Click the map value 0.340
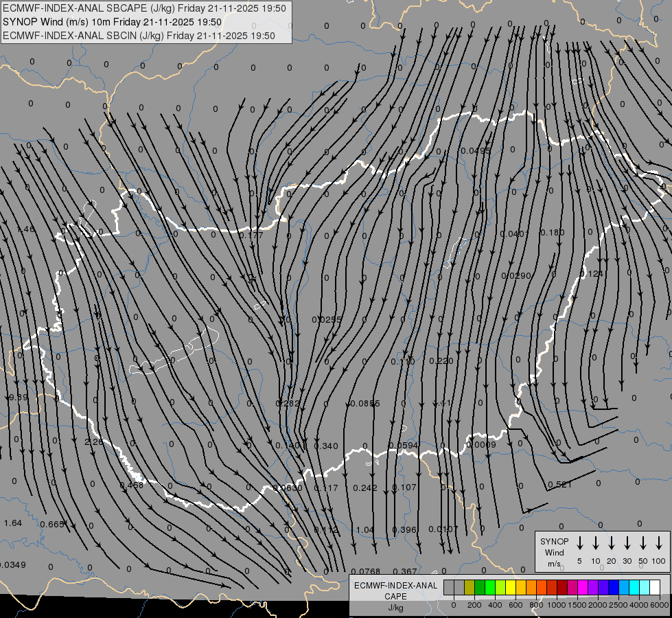Image resolution: width=672 pixels, height=618 pixels. coord(326,446)
